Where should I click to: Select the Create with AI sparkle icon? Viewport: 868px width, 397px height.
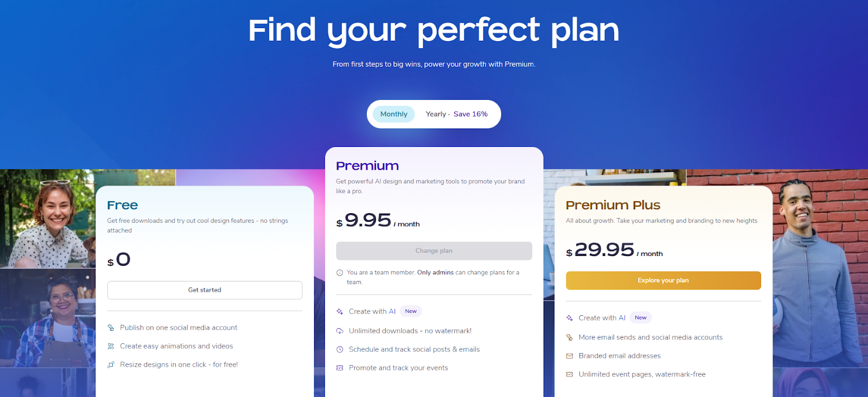341,311
